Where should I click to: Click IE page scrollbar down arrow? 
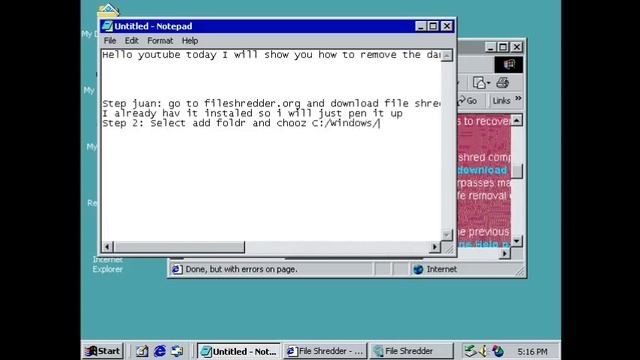[x=517, y=241]
